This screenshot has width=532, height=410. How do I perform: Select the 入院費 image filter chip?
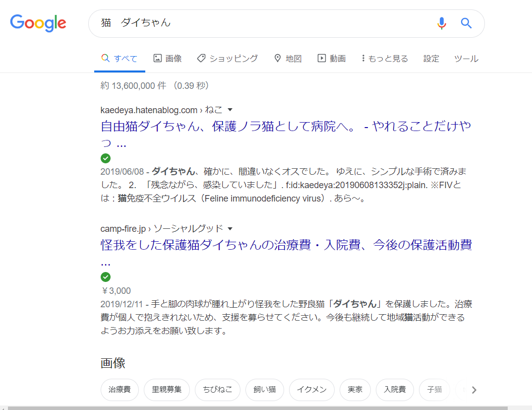point(395,390)
